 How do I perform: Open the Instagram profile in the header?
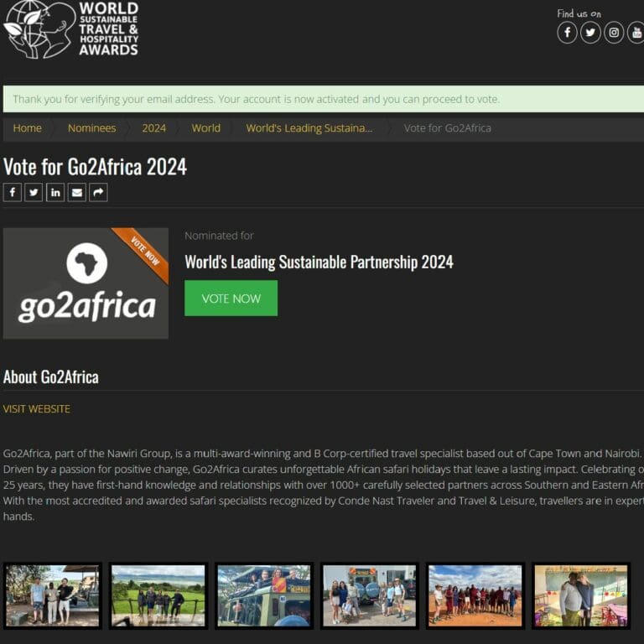tap(614, 33)
